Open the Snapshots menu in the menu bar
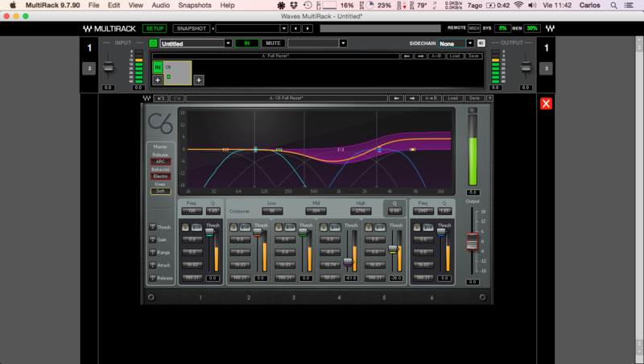 tap(194, 5)
